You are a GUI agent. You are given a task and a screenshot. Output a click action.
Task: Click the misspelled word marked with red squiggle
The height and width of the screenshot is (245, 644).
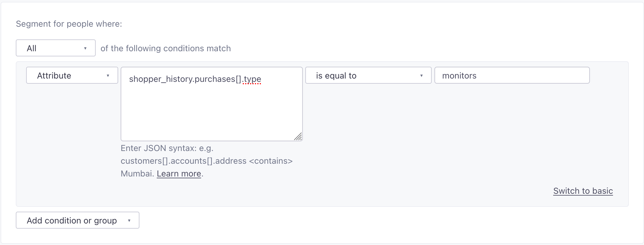[252, 79]
